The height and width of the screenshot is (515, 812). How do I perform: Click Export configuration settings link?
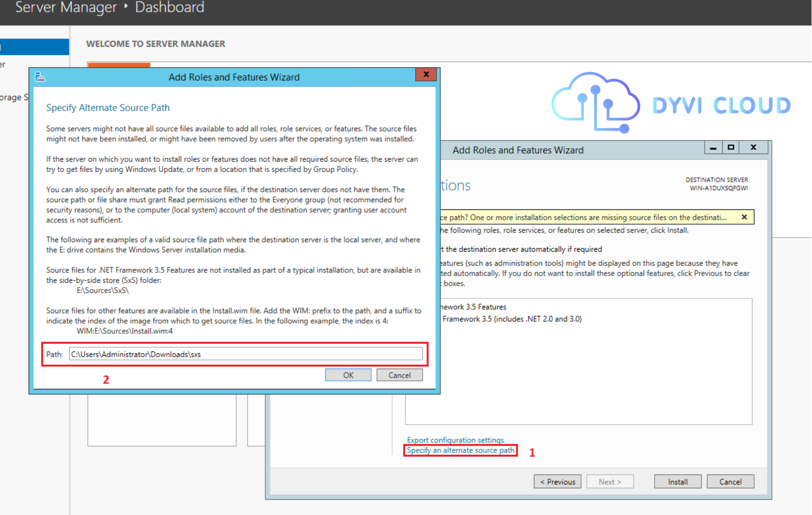click(455, 440)
